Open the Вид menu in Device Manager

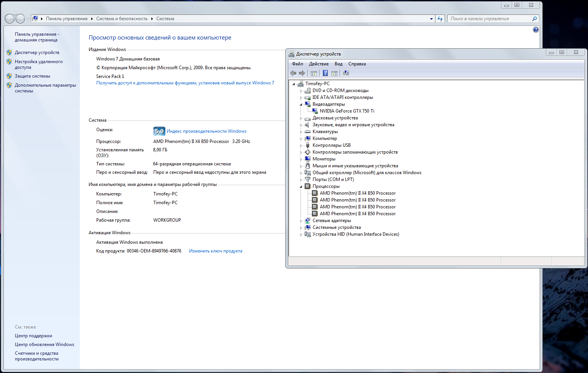coord(338,64)
